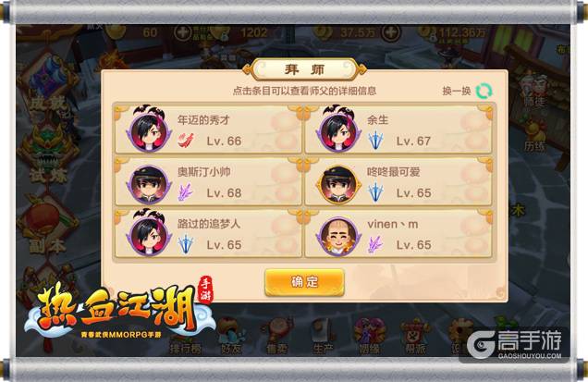Pick 路过的追梦人 from the list
This screenshot has width=588, height=382.
pyautogui.click(x=208, y=233)
